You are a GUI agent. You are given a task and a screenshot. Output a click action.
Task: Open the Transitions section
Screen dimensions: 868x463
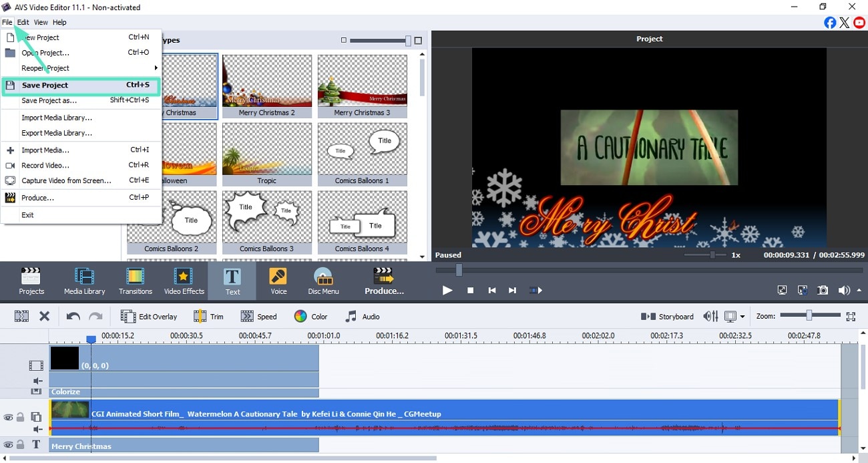[x=135, y=281]
